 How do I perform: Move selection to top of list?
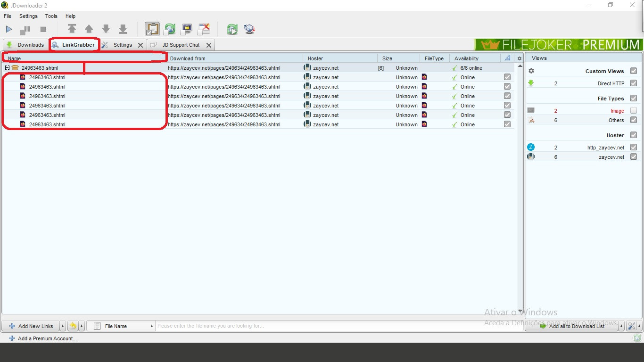tap(72, 29)
